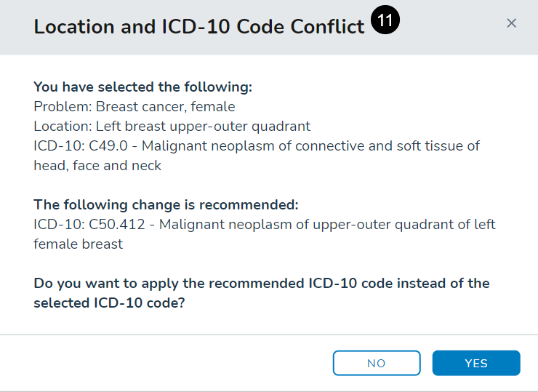Click the 'Problem:' label text
The height and width of the screenshot is (392, 538).
(x=63, y=106)
